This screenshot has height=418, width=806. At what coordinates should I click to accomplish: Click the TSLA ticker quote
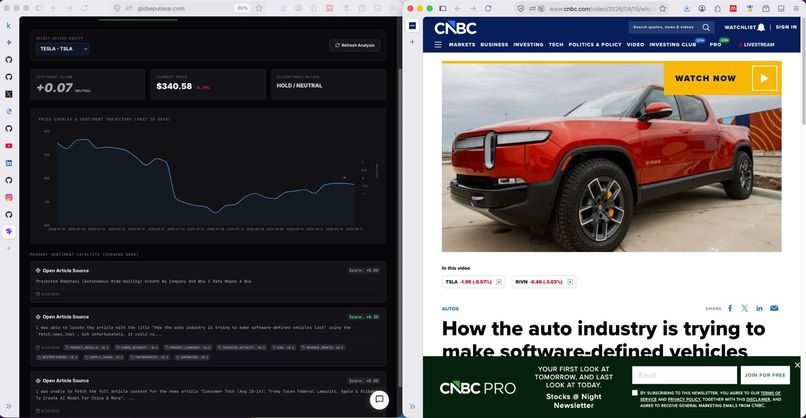tap(468, 282)
